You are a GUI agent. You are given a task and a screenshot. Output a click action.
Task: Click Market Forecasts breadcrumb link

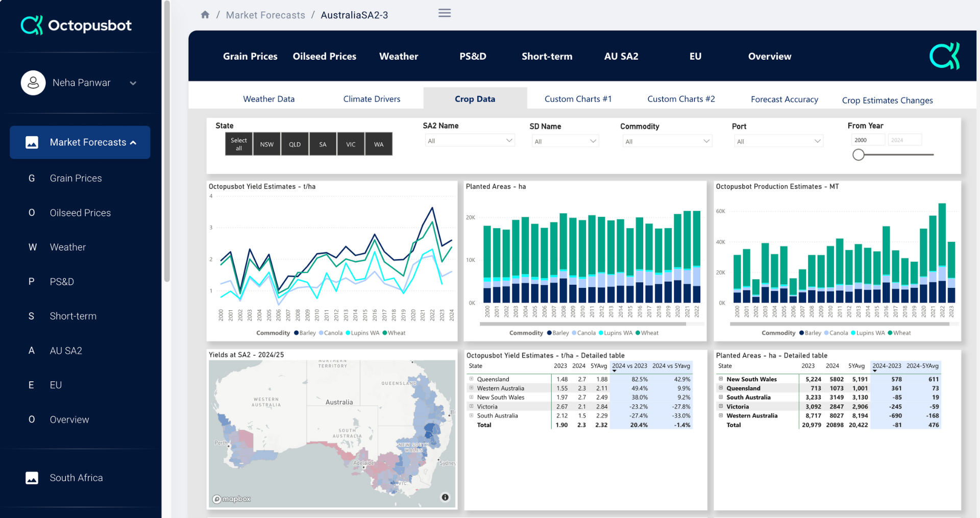(265, 15)
